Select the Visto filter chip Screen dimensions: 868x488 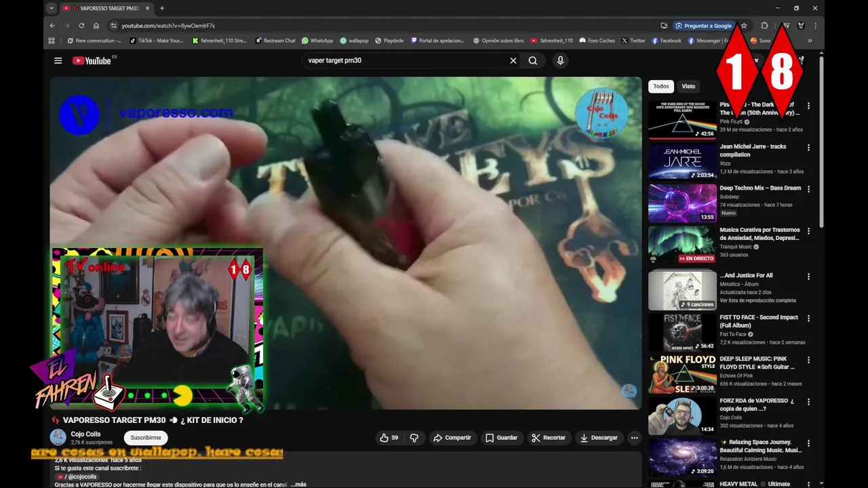pos(688,86)
